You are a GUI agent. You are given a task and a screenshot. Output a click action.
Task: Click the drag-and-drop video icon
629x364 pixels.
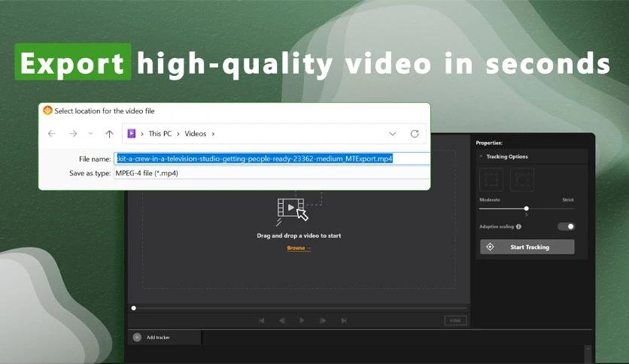[293, 209]
